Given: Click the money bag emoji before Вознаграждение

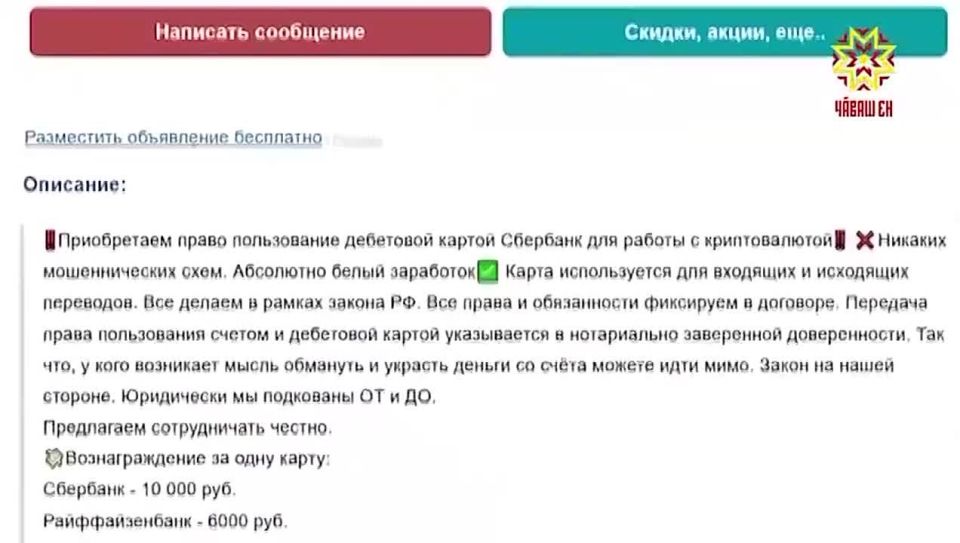Looking at the screenshot, I should click(x=54, y=459).
